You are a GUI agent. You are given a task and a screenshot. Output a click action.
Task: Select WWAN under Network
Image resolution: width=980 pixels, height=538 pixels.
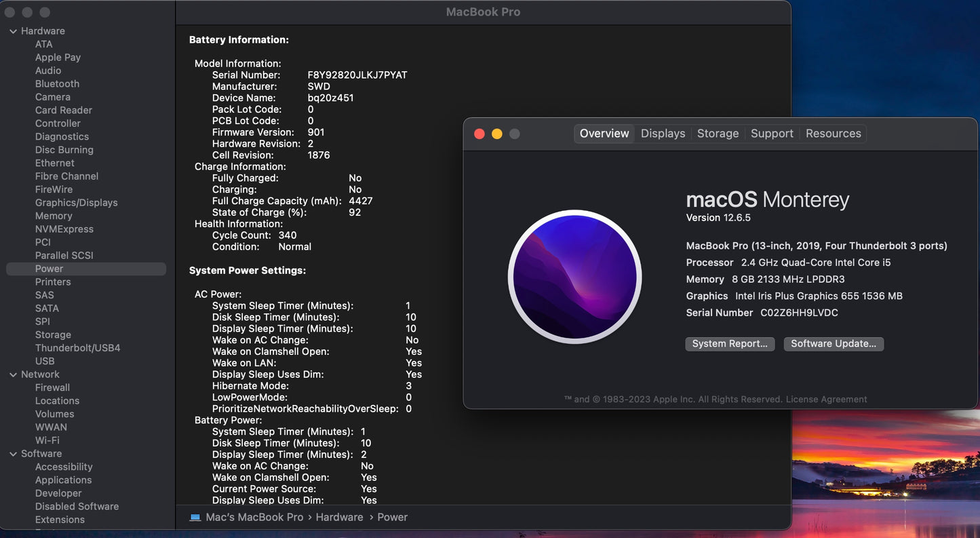pyautogui.click(x=51, y=427)
